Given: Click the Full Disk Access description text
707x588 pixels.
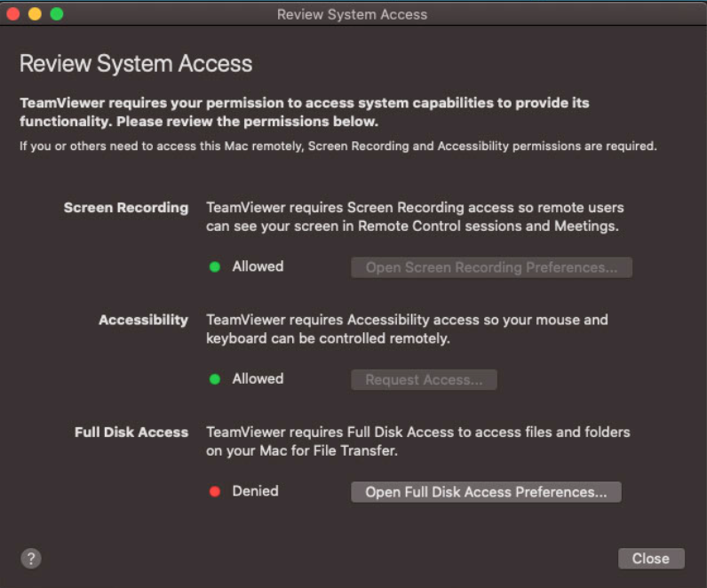Looking at the screenshot, I should pyautogui.click(x=418, y=441).
